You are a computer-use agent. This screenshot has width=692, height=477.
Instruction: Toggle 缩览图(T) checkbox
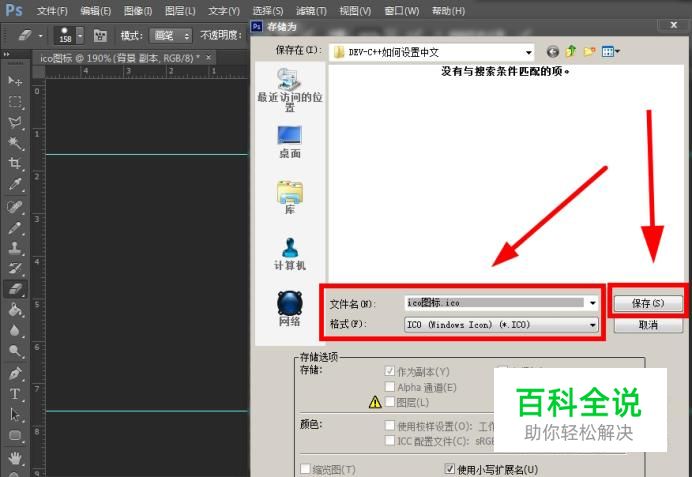[305, 469]
